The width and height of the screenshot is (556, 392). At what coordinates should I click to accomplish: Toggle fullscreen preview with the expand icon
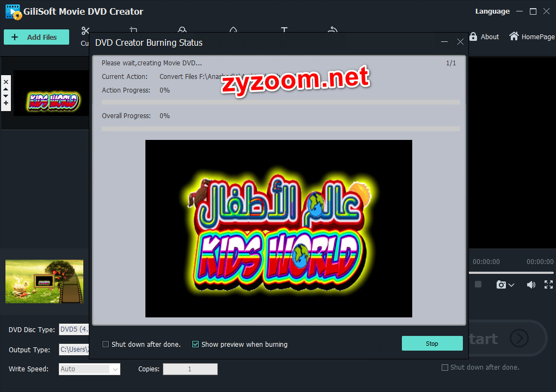[x=548, y=284]
